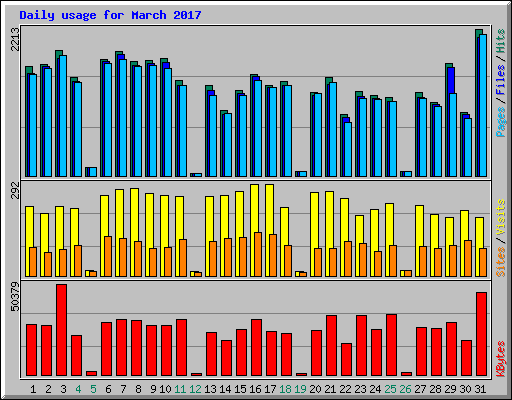Click the 292 y-axis maximum label
Viewport: 512px width, 400px height.
(15, 190)
